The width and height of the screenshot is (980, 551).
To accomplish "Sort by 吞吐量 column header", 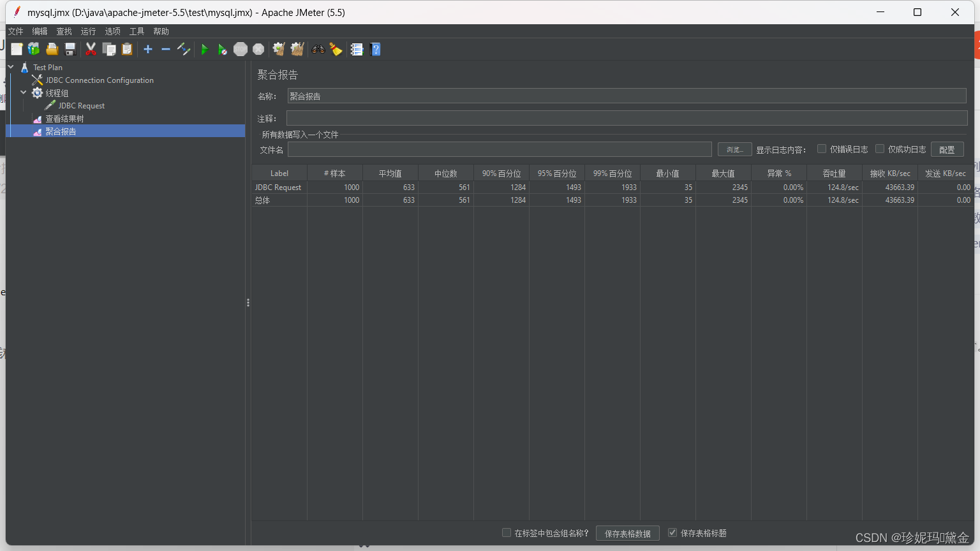I will [835, 173].
